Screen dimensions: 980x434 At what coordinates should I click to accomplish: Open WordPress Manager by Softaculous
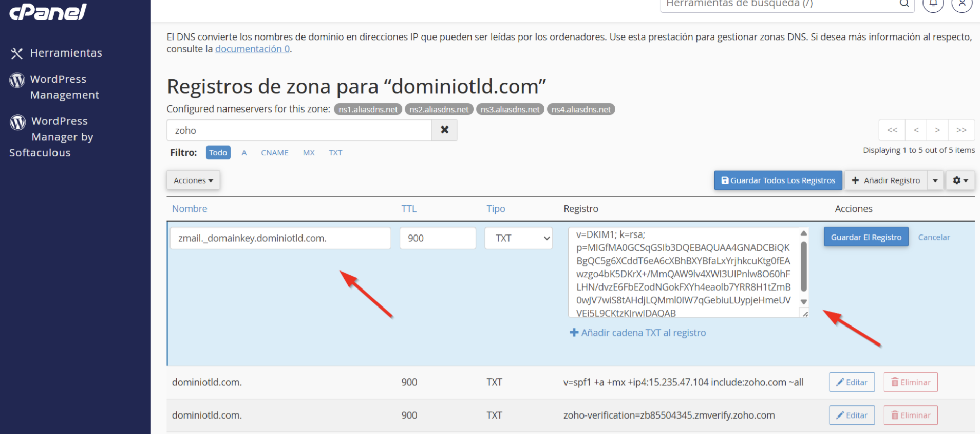point(51,137)
